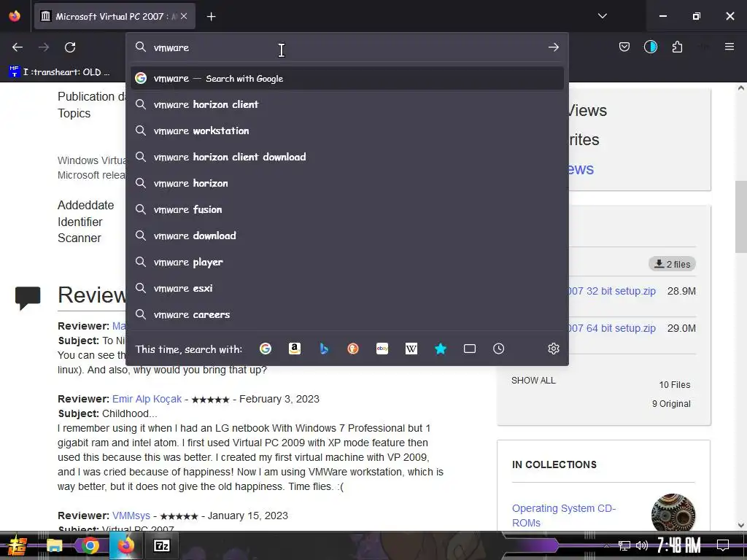
Task: Go back with the back arrow
Action: (18, 47)
